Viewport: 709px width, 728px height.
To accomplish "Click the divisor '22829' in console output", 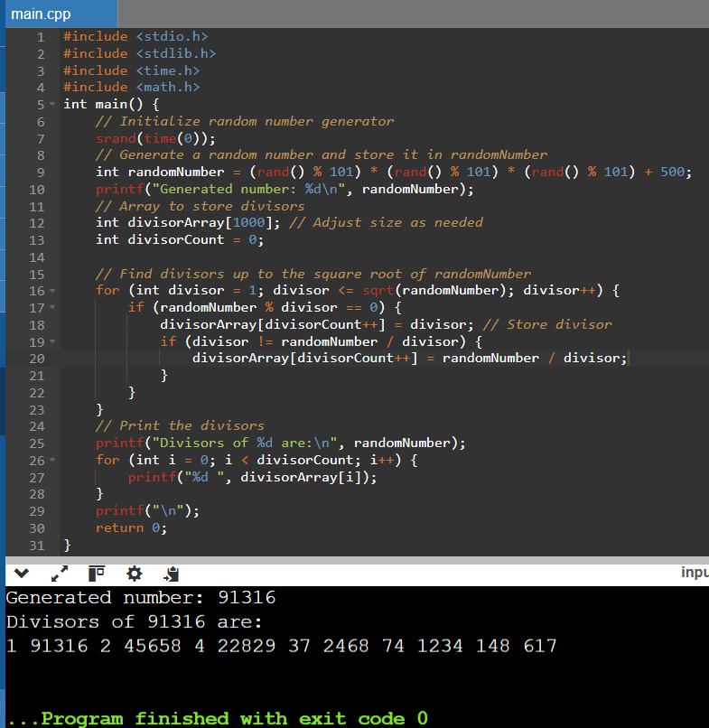I will coord(246,646).
